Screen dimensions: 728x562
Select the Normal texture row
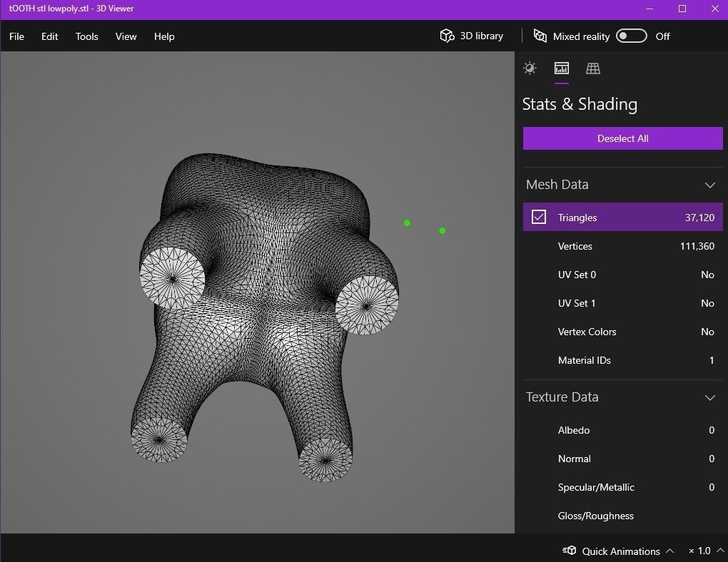point(622,459)
